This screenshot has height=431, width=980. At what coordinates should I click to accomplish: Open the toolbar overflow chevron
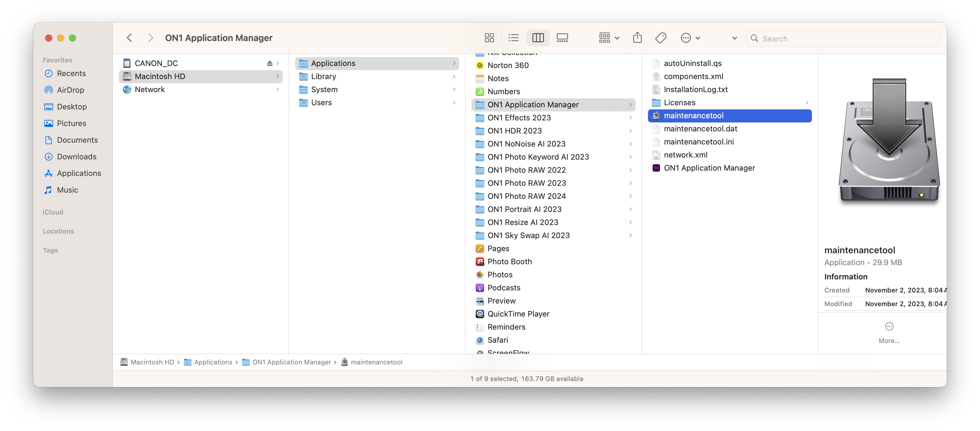734,38
